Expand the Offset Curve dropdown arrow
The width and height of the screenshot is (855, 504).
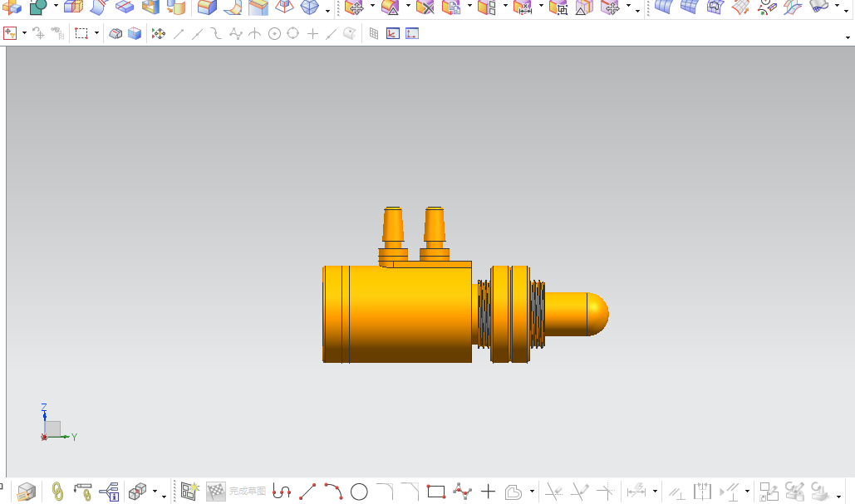click(x=532, y=492)
